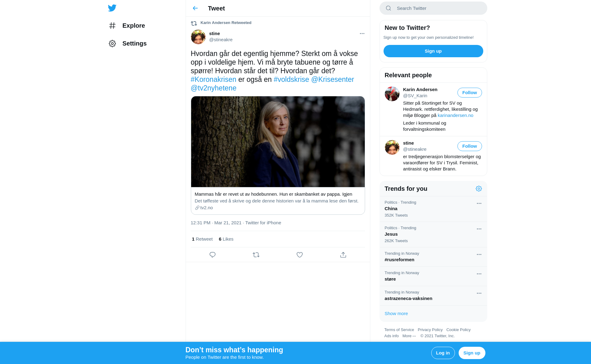Click the Twitter bird logo

point(112,8)
